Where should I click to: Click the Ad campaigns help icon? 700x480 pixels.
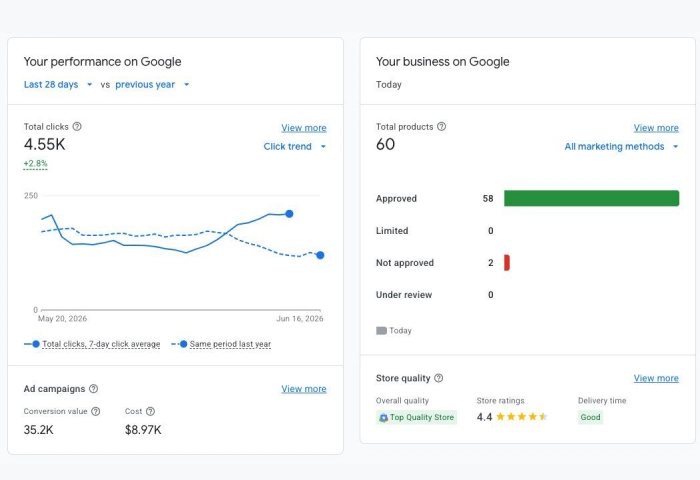[x=93, y=389]
